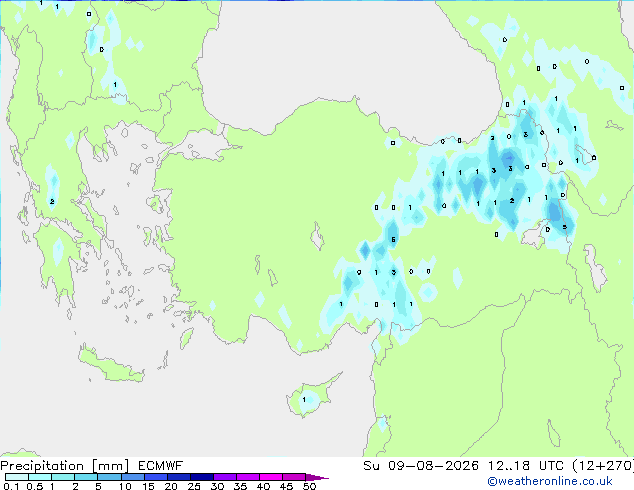Image resolution: width=634 pixels, height=490 pixels.
Task: Click the '35' legend scale label
Action: tap(240, 486)
